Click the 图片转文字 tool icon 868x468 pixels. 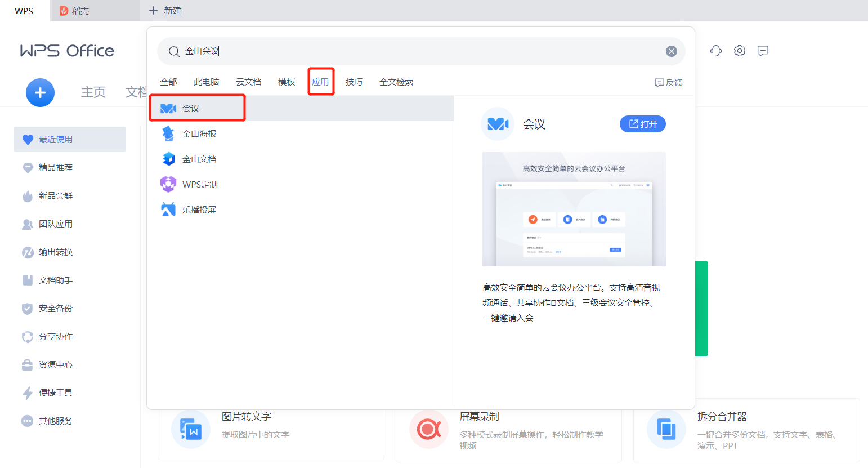pyautogui.click(x=191, y=429)
